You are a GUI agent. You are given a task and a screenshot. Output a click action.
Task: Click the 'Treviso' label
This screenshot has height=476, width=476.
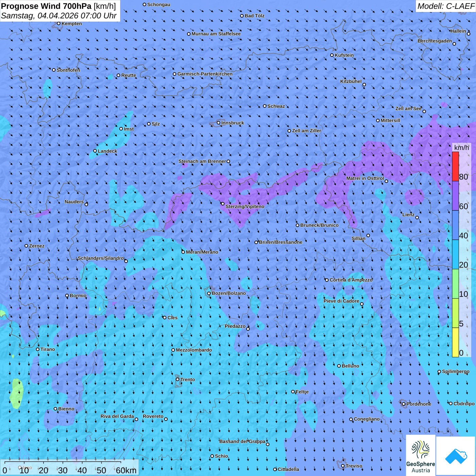pyautogui.click(x=354, y=466)
